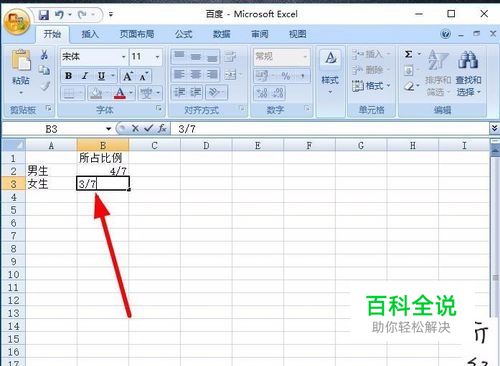
Task: Open the 插入 ribbon tab
Action: 90,34
